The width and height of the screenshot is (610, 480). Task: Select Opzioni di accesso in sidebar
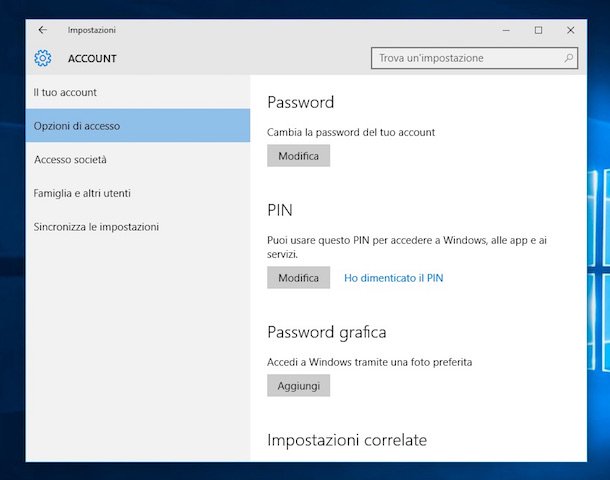point(138,126)
